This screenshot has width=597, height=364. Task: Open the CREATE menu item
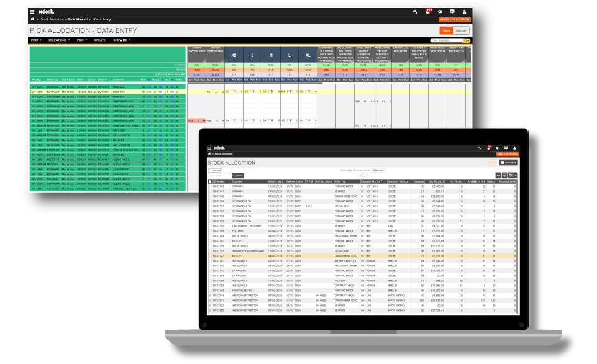[99, 40]
